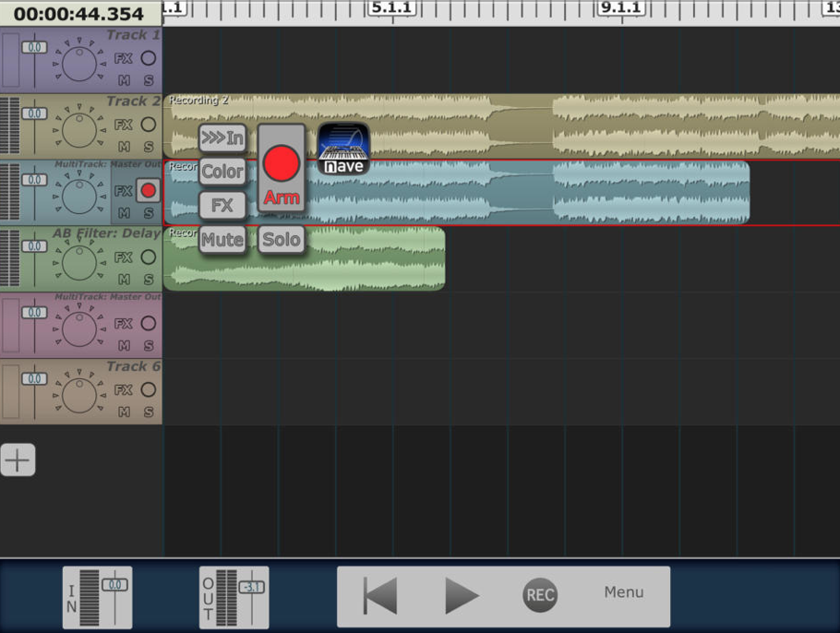Arm the pink MultiTrack Master Out track

click(149, 324)
